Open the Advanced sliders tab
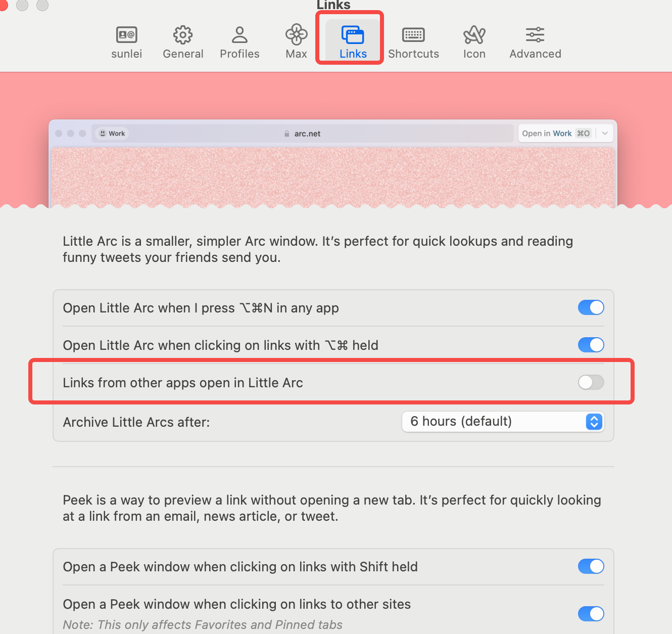This screenshot has height=634, width=672. 535,42
